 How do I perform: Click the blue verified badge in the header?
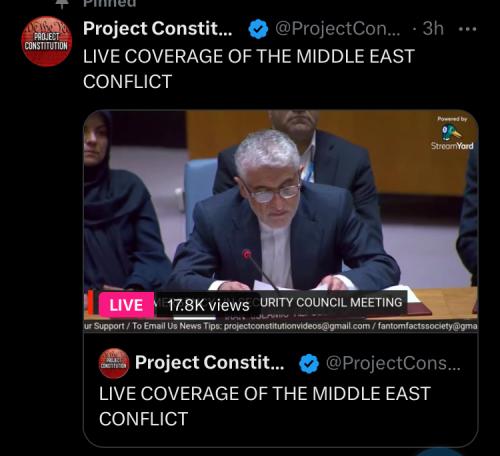pyautogui.click(x=258, y=29)
